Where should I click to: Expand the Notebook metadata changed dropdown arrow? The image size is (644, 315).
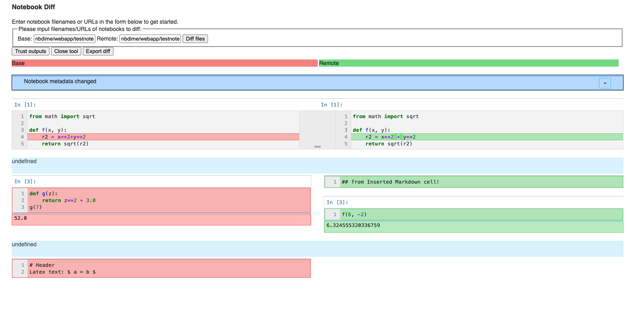coord(605,83)
